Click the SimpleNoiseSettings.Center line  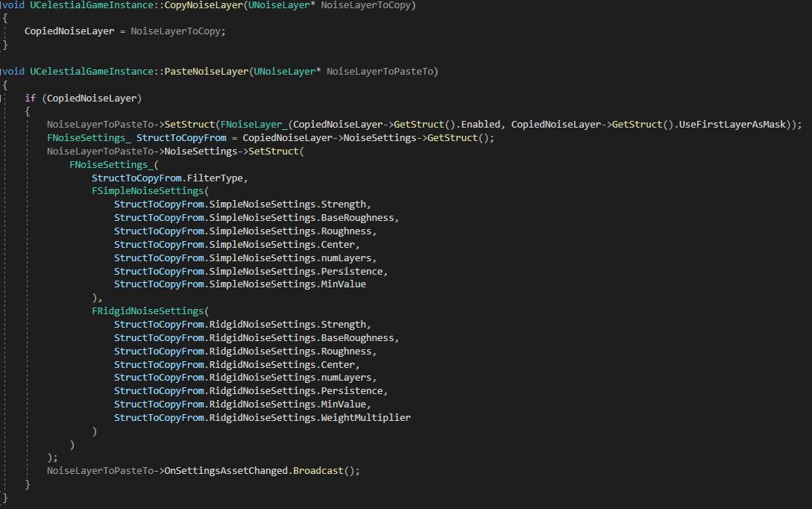pos(236,245)
